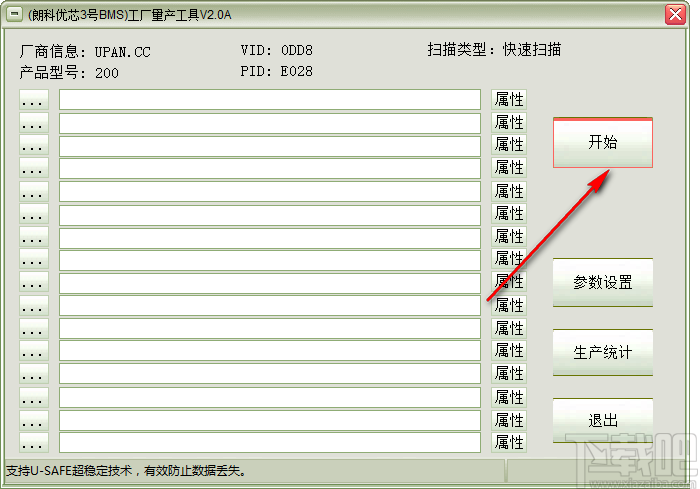The image size is (700, 489).
Task: Click the '...' button in the eighth row
Action: [x=34, y=260]
